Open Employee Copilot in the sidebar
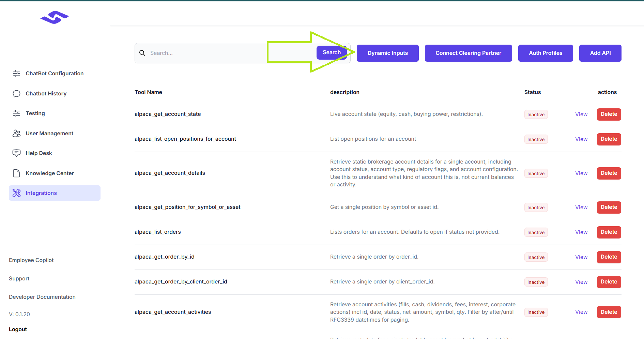 pos(31,260)
